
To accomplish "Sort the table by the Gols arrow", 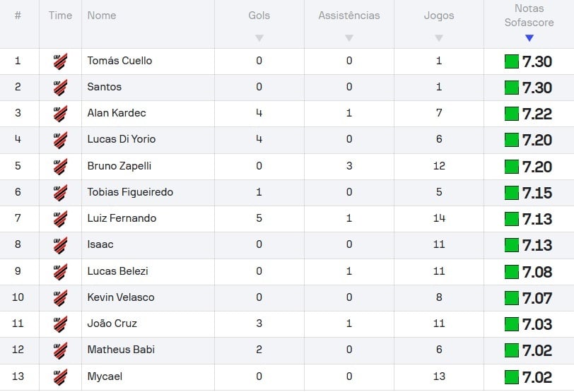I will 259,38.
